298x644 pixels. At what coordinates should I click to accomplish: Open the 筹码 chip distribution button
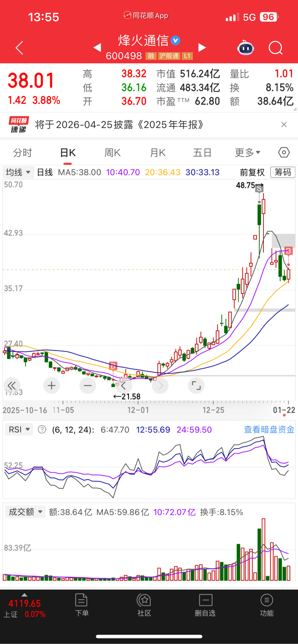[x=283, y=172]
